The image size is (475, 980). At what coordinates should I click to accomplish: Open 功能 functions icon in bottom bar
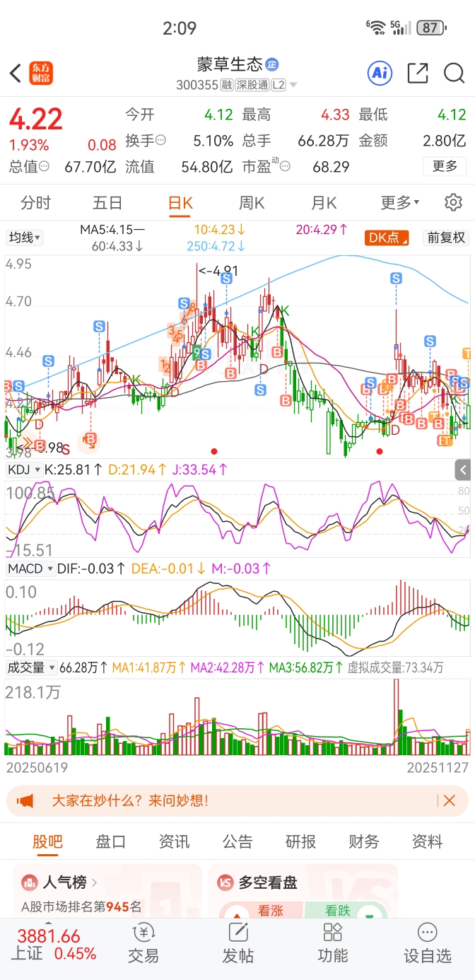[x=332, y=932]
